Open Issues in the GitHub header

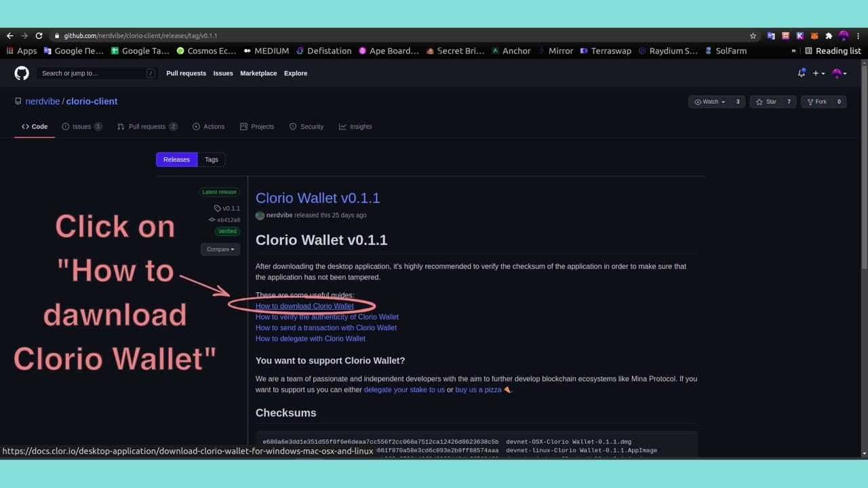223,73
